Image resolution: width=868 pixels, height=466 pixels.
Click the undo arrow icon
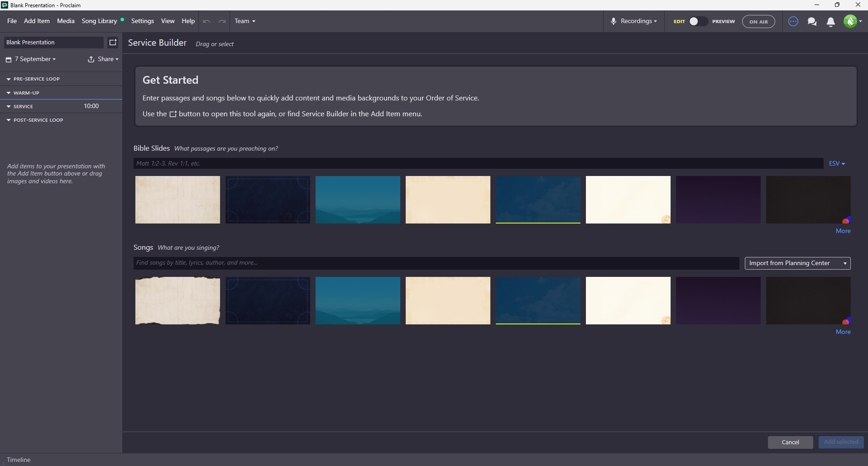pos(206,21)
